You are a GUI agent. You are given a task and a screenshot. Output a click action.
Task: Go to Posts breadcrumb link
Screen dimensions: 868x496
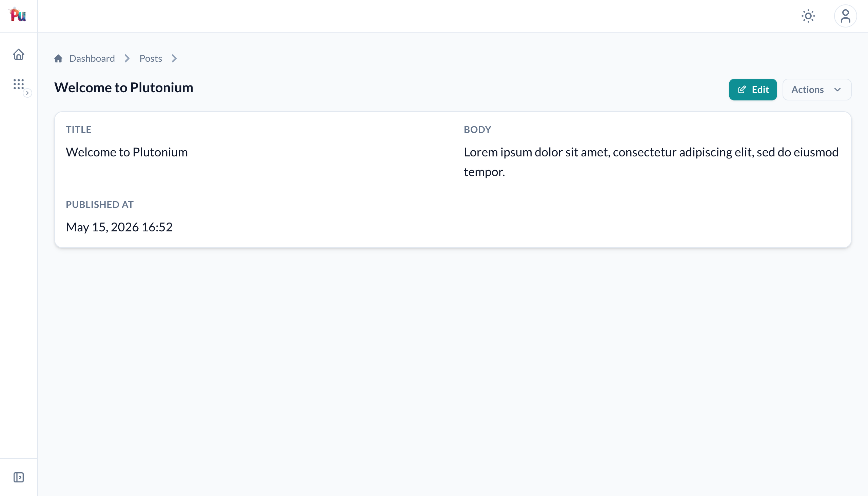point(151,59)
